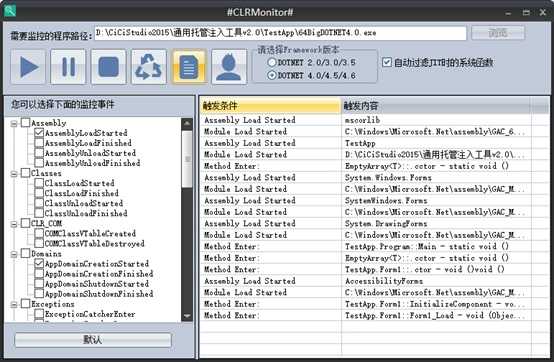Check ExceptionCatcherEnter checkbox
This screenshot has height=362, width=554.
(39, 314)
